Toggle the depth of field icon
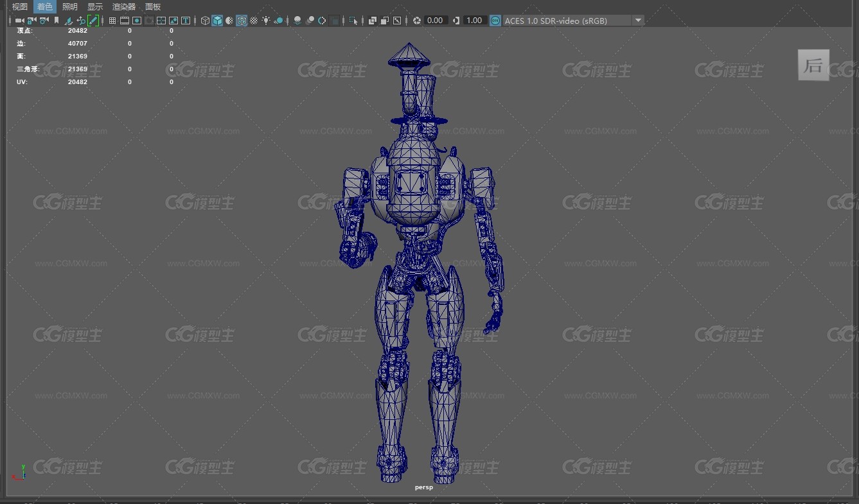The image size is (859, 504). click(x=335, y=21)
